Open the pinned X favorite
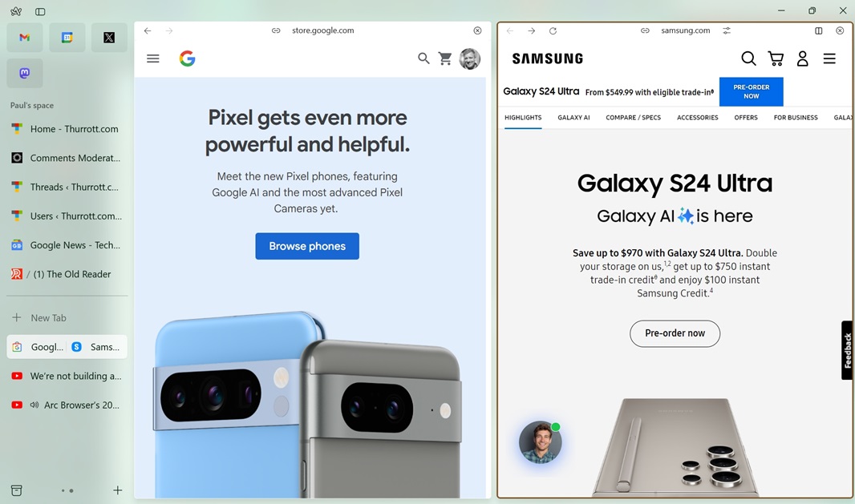The image size is (855, 504). click(x=109, y=38)
